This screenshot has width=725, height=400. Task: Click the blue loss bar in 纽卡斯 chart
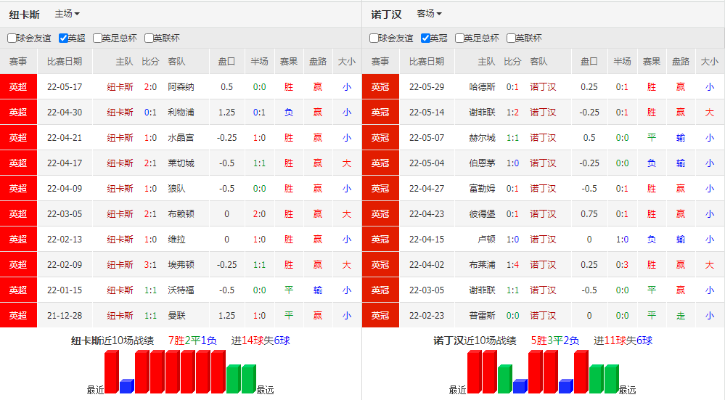click(x=126, y=386)
